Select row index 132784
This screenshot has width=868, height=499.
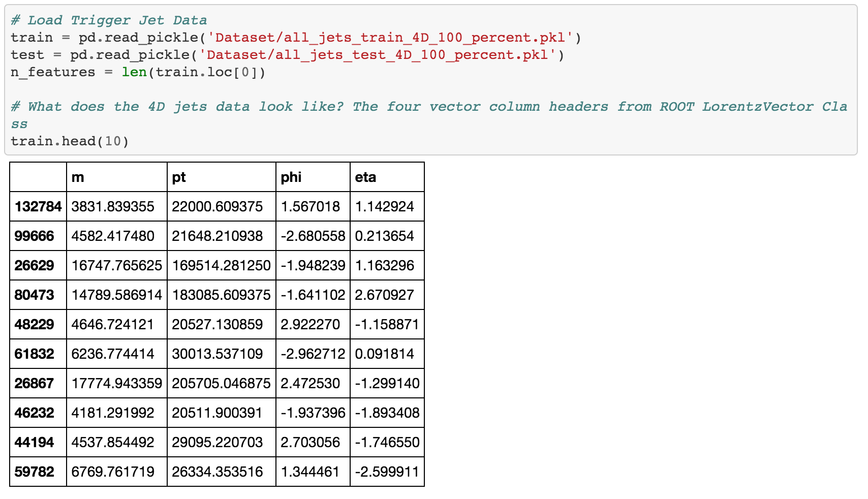38,206
